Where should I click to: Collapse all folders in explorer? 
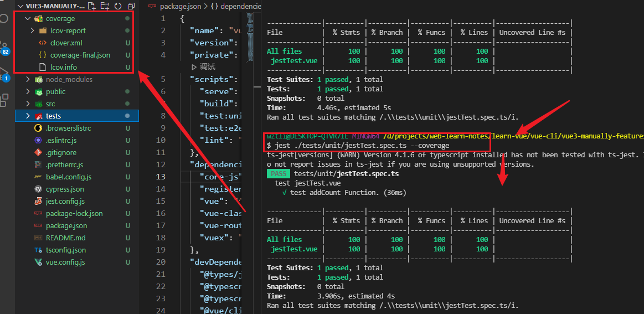tap(131, 6)
